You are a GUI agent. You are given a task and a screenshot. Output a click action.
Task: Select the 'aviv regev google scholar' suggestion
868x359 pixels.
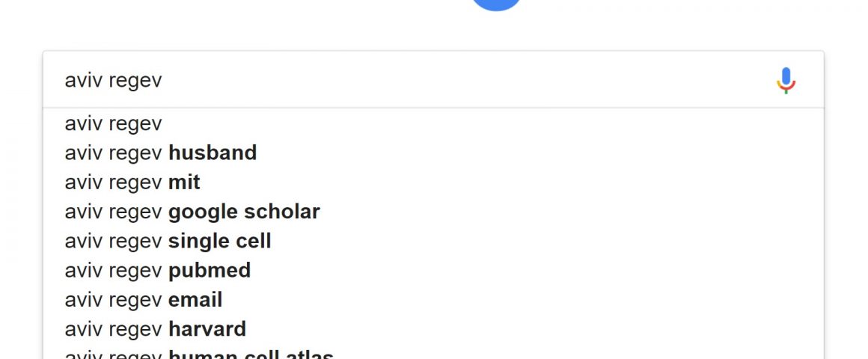pos(433,212)
